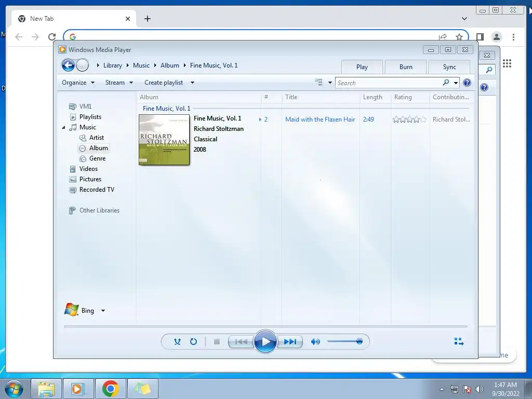Select track Maid with the Flaxen Hair

pyautogui.click(x=320, y=119)
